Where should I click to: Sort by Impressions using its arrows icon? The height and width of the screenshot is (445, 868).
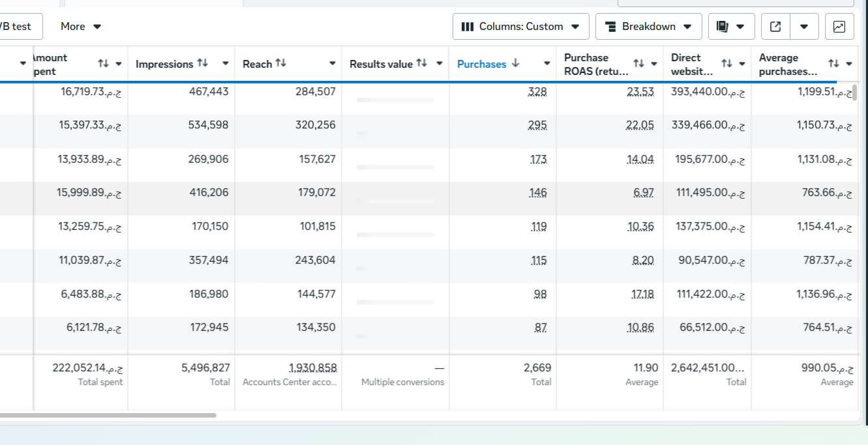point(203,63)
